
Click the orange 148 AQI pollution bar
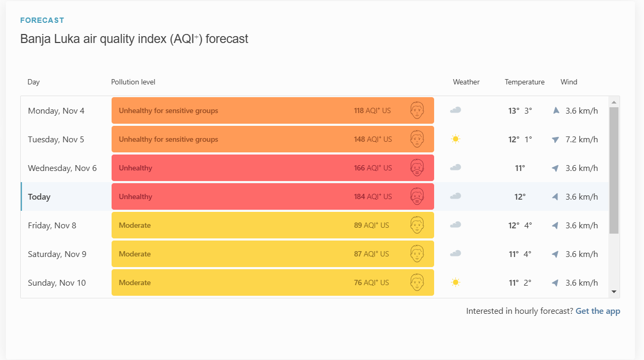(x=273, y=139)
